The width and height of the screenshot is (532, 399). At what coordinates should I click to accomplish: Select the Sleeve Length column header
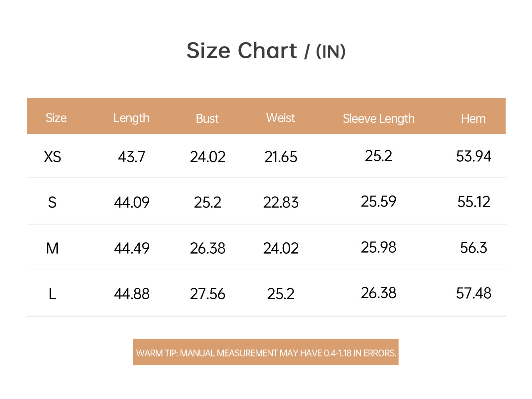[x=379, y=119]
